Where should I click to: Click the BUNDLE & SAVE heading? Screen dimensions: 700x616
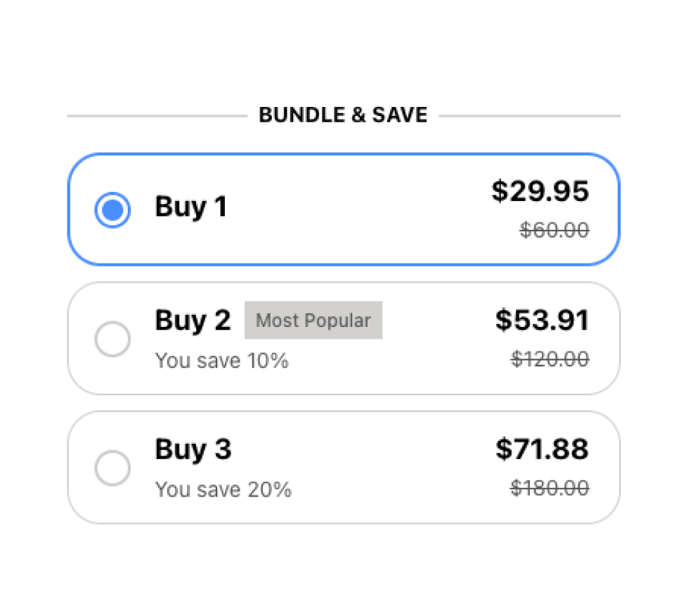(343, 115)
